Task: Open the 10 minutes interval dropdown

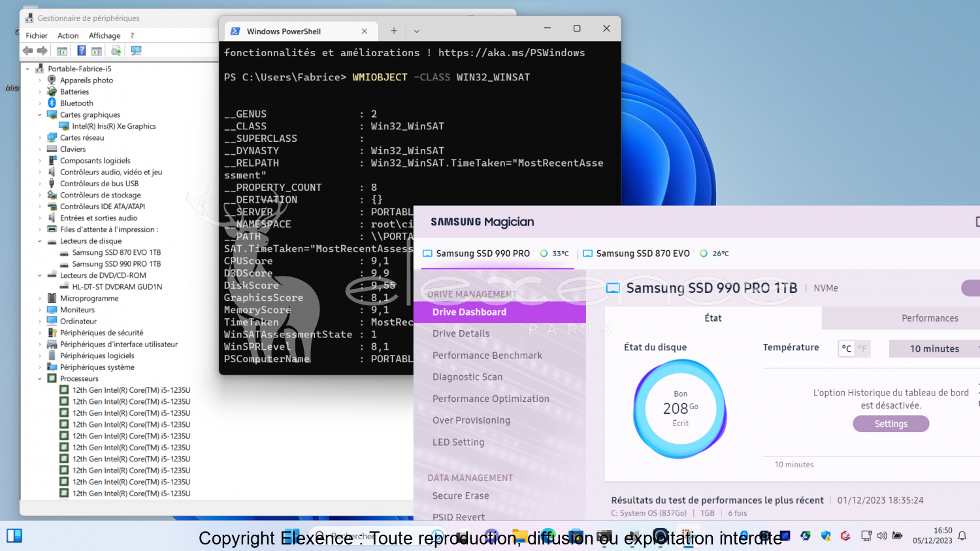Action: coord(934,348)
